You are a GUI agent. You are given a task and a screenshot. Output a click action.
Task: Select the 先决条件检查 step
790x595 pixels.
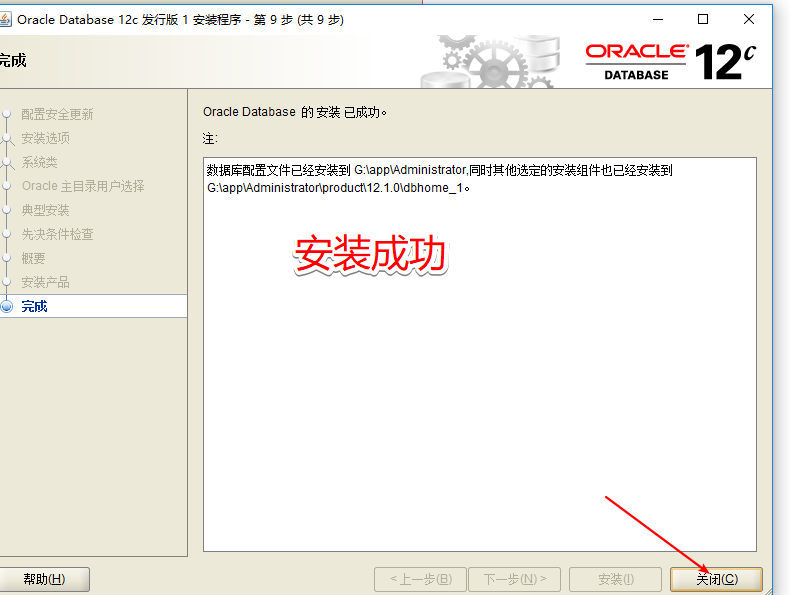57,234
